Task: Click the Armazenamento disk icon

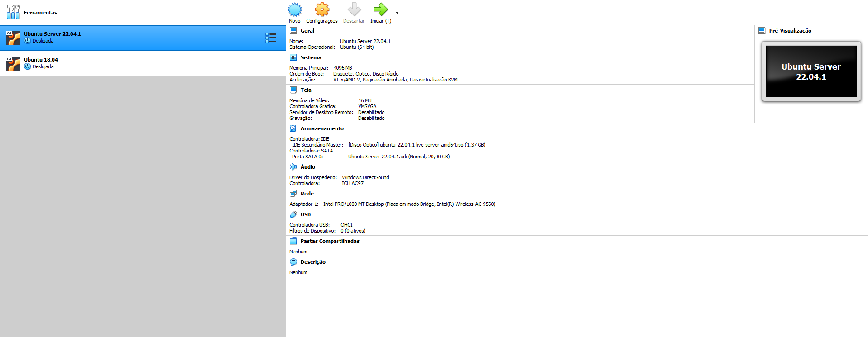Action: point(293,128)
